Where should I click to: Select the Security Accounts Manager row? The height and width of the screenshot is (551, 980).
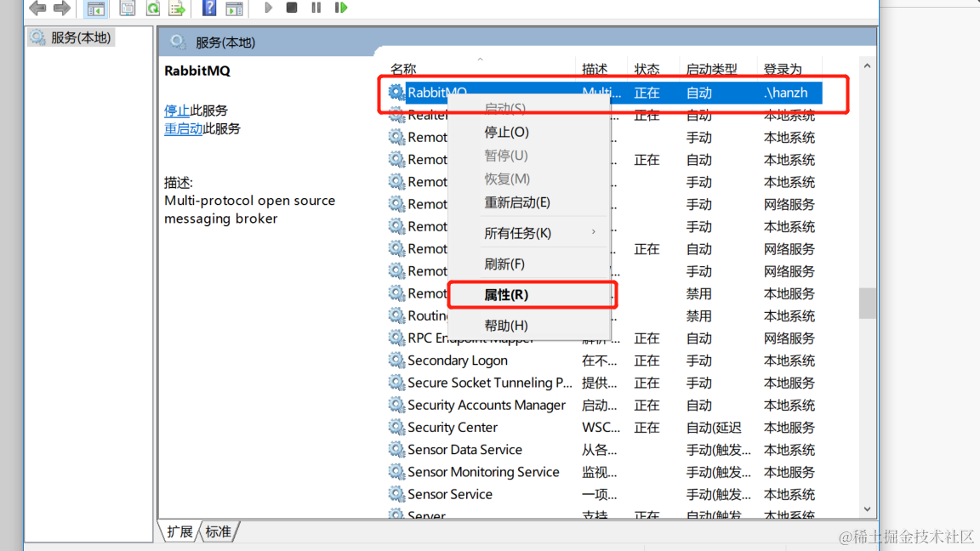[x=604, y=405]
